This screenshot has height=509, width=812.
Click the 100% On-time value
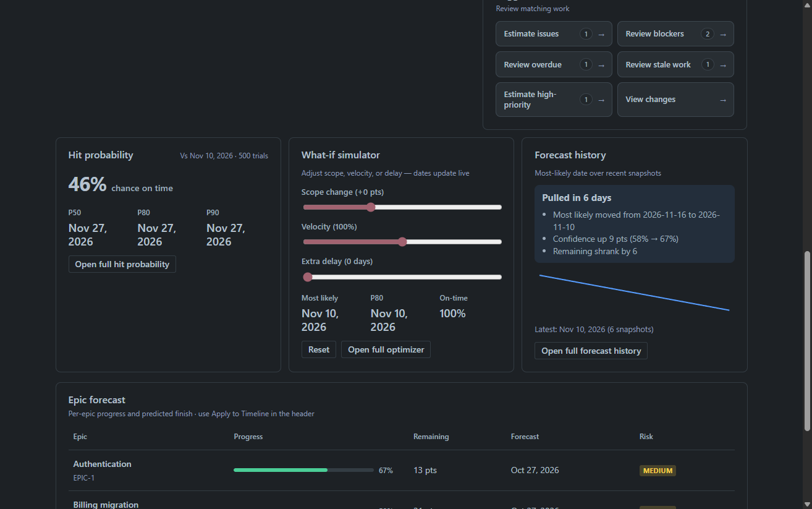point(452,314)
